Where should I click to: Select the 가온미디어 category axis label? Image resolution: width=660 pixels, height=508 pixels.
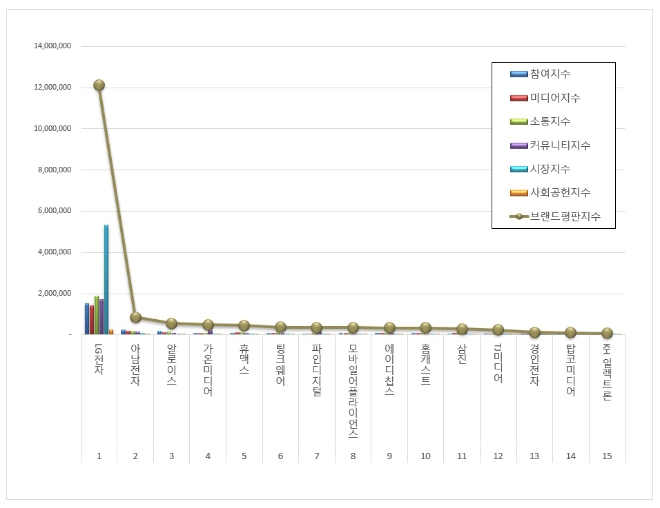click(208, 370)
